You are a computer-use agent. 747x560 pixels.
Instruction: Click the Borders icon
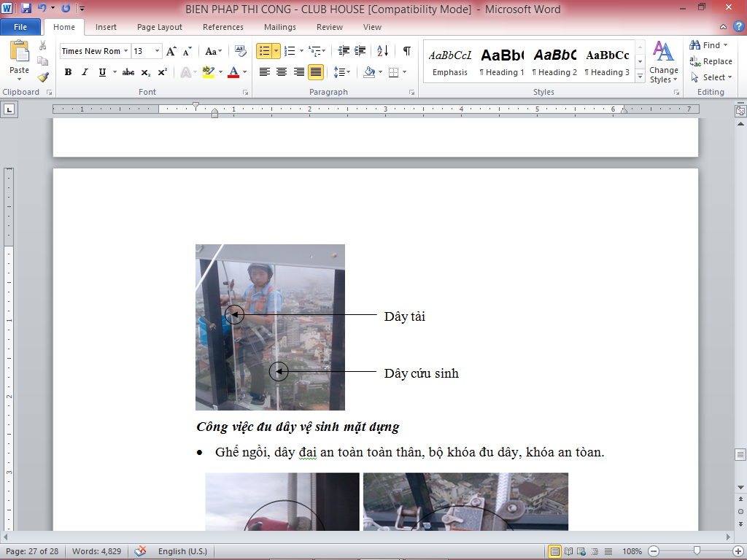[393, 72]
